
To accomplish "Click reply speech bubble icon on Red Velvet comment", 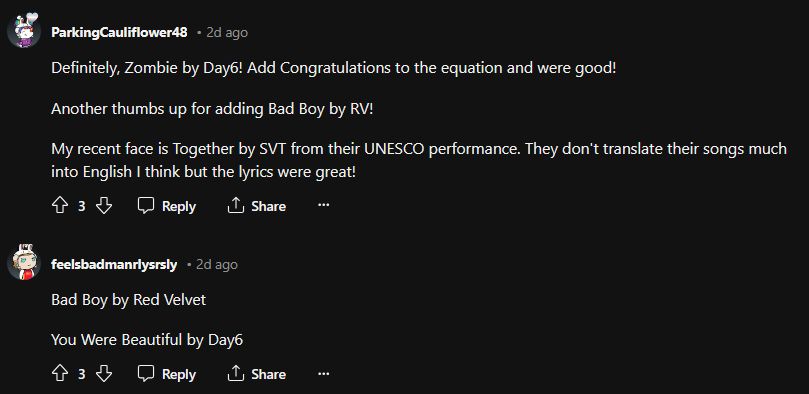I will click(x=146, y=374).
